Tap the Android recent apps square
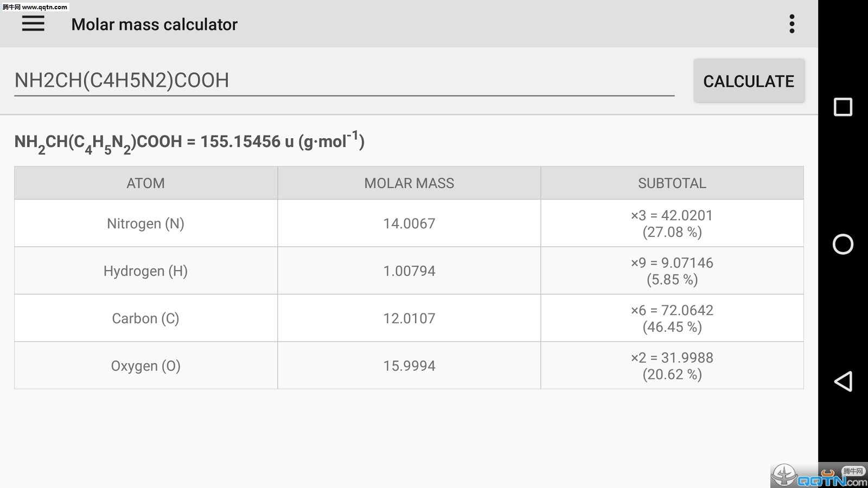 coord(843,107)
